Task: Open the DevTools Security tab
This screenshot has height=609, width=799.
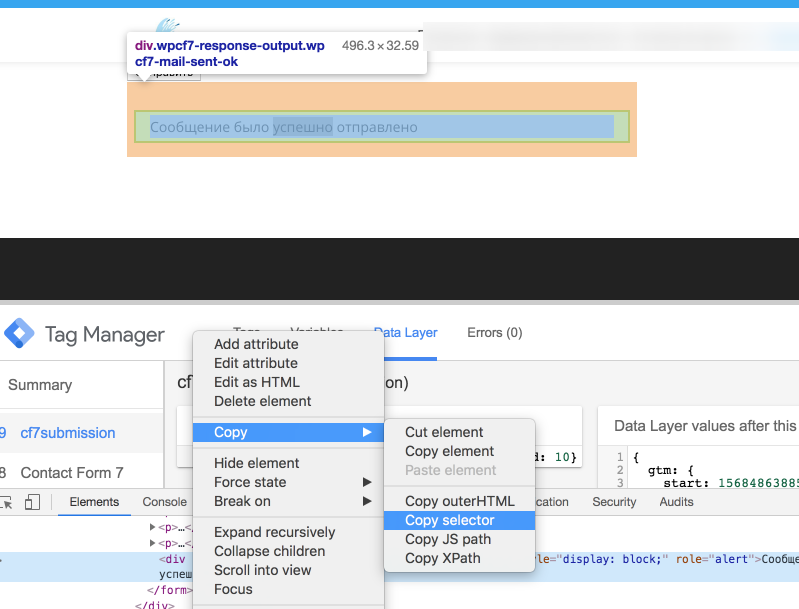Action: (614, 502)
